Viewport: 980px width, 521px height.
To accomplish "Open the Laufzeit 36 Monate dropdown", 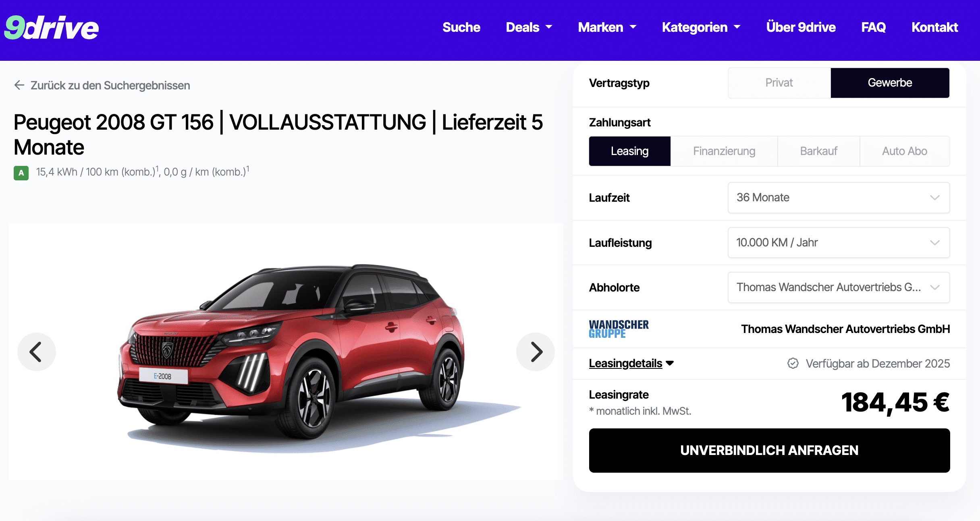I will click(x=839, y=198).
